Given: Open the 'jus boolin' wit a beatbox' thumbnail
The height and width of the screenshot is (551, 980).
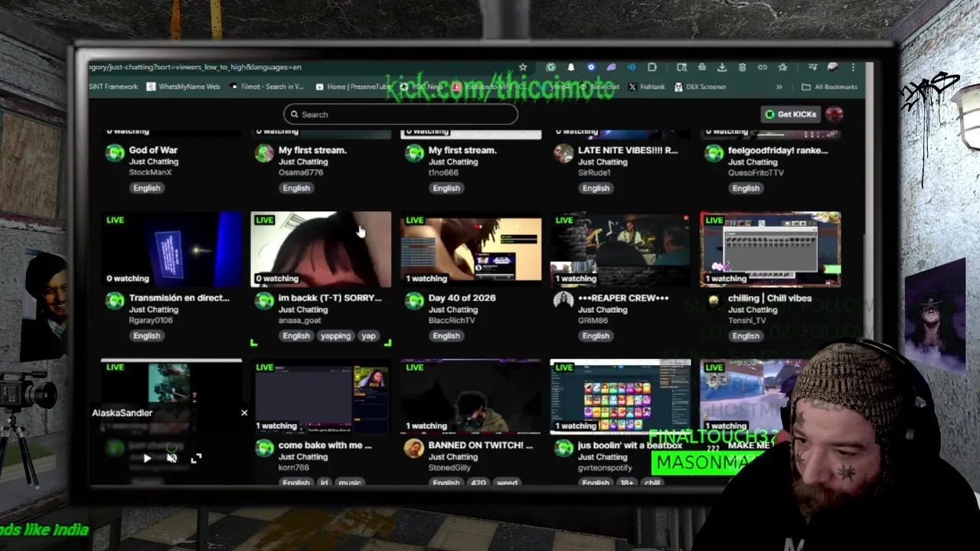Looking at the screenshot, I should [620, 396].
